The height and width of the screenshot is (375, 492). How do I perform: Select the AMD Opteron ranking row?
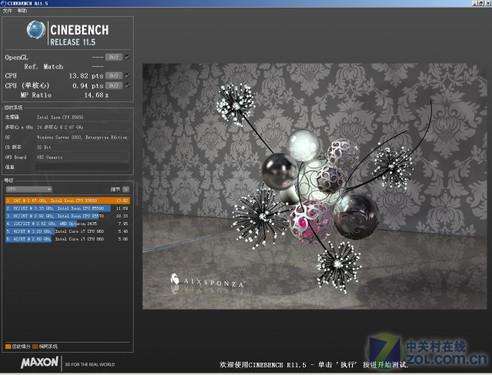click(x=67, y=224)
